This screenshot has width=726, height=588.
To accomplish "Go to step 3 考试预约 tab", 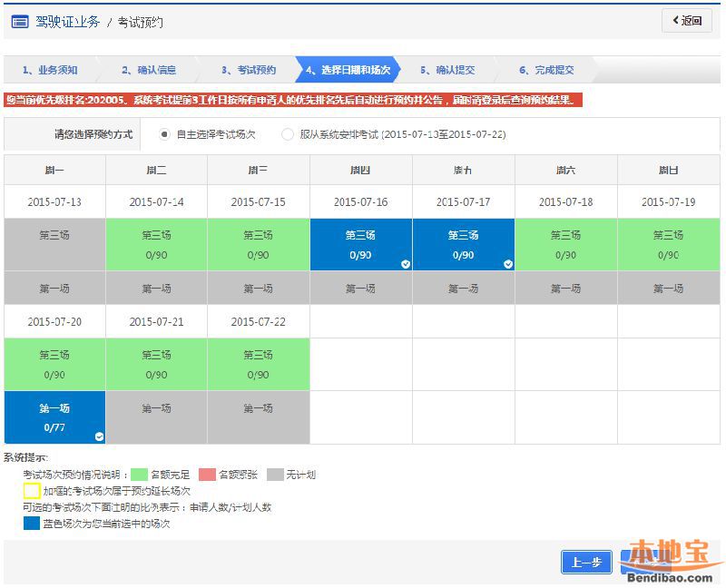I will [249, 70].
